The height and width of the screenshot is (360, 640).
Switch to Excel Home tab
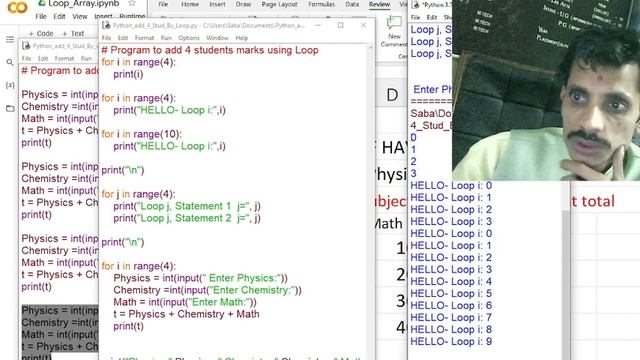coord(190,4)
